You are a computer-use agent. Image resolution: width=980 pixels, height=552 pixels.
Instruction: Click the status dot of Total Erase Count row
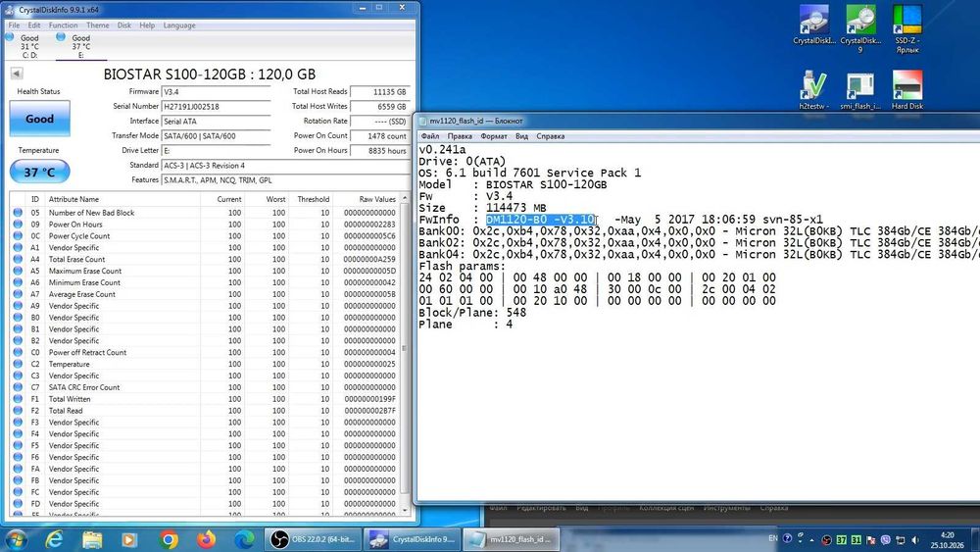(18, 260)
